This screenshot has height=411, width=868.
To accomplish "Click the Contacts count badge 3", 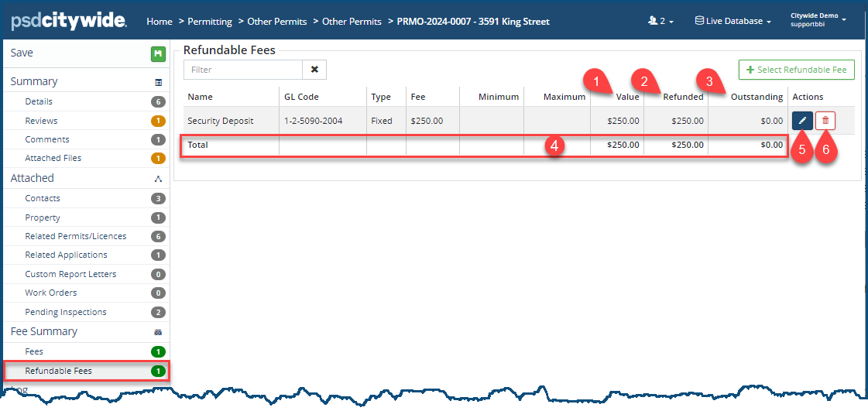I will click(x=158, y=199).
